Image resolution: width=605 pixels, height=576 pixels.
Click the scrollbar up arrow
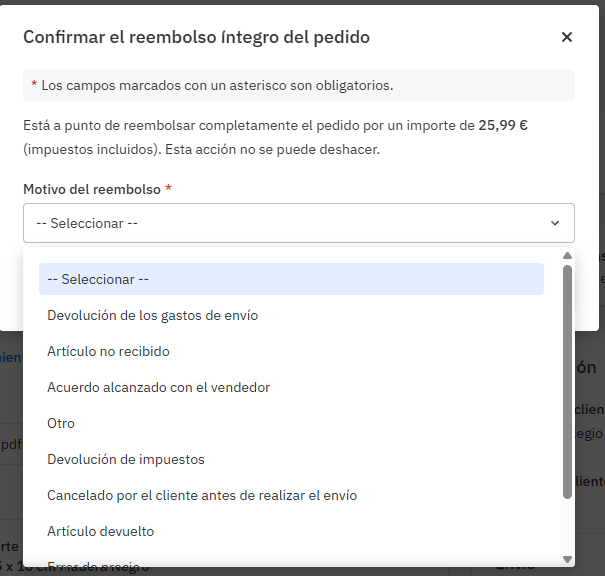point(568,255)
